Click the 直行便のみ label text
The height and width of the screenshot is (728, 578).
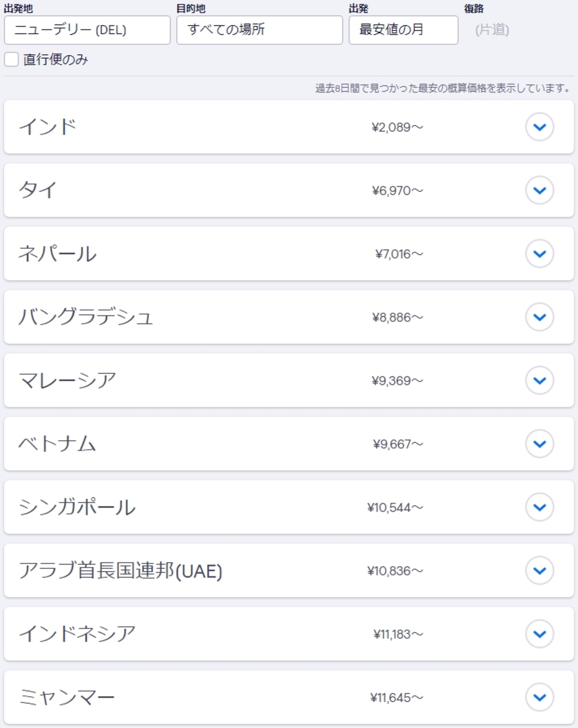56,59
